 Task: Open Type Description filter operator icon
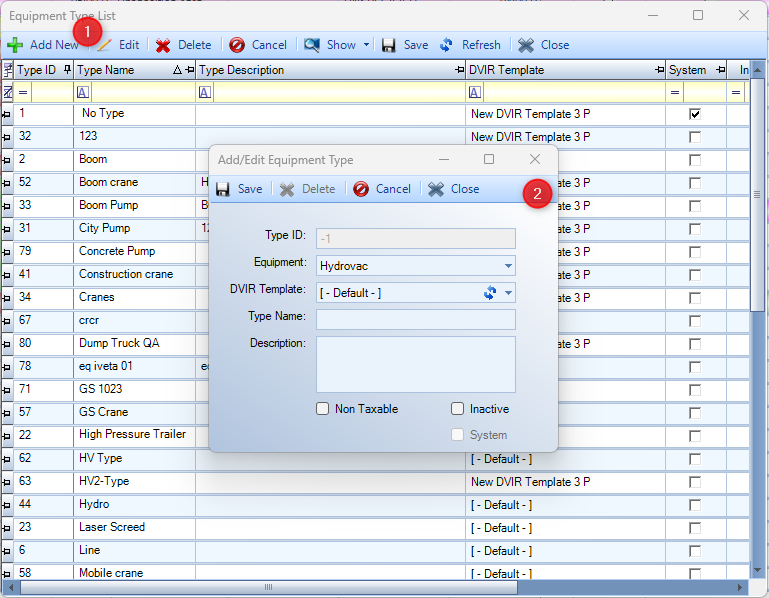205,92
